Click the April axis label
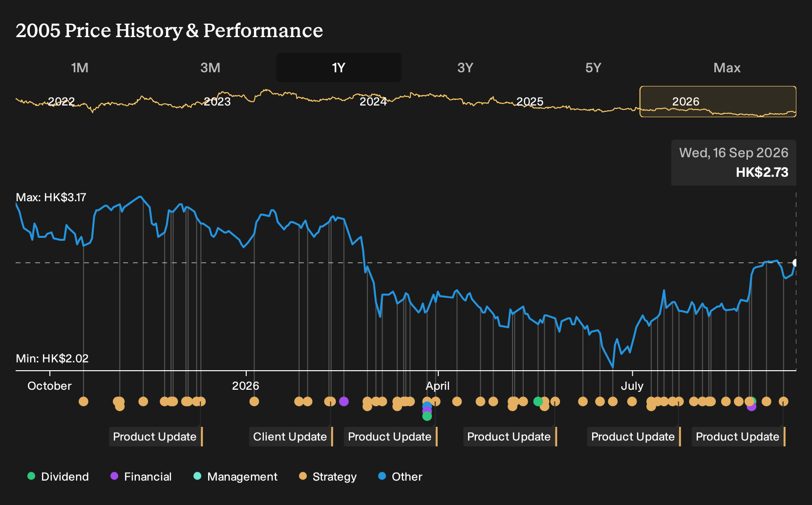Image resolution: width=812 pixels, height=505 pixels. coord(437,386)
